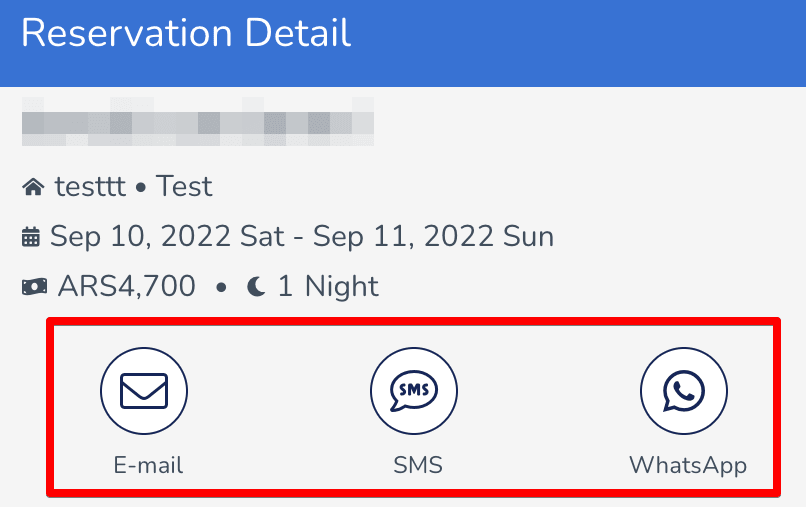Select check-out date Sep 11, 2022 Sun
Image resolution: width=806 pixels, height=508 pixels.
[x=433, y=237]
